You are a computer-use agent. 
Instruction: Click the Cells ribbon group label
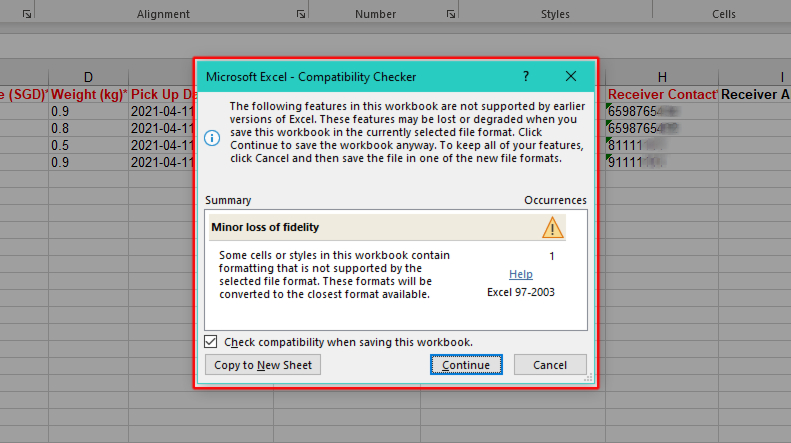point(723,14)
